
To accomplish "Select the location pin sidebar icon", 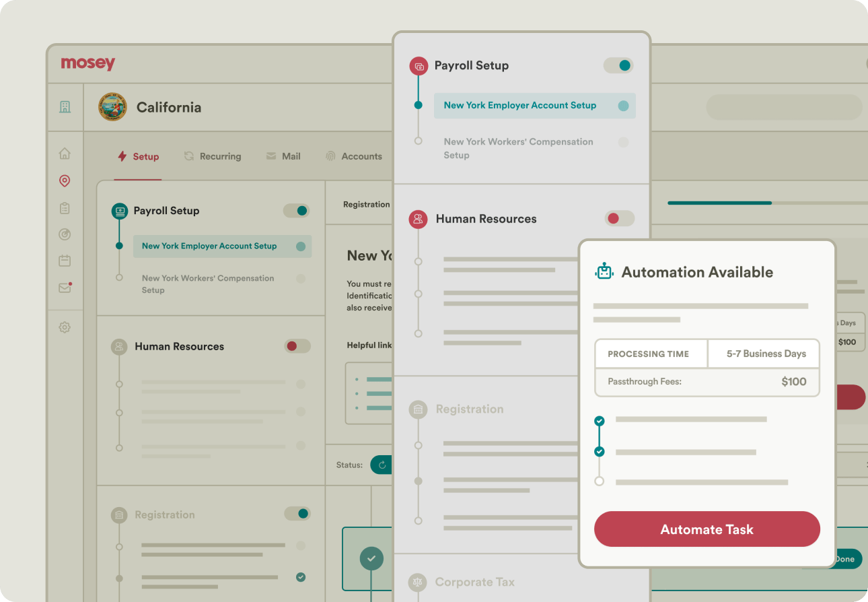I will click(x=65, y=180).
